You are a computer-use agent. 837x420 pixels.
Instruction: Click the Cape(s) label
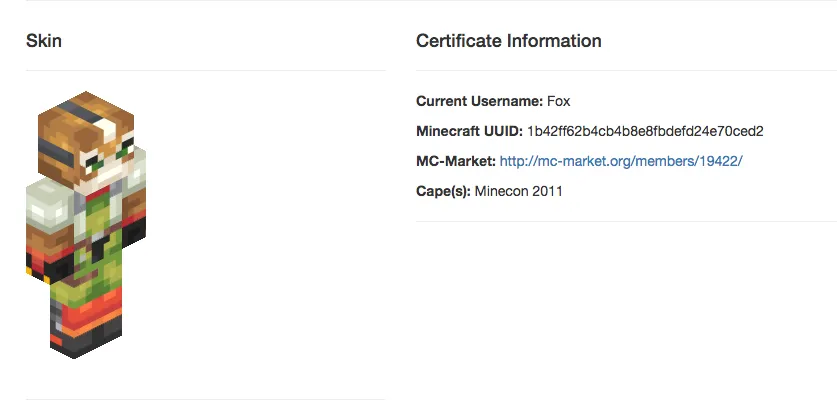pos(443,191)
